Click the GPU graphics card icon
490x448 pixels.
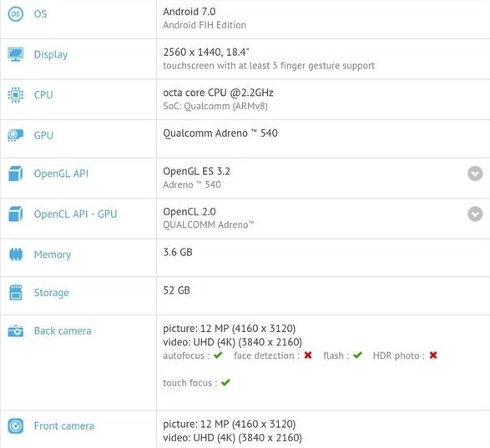pyautogui.click(x=15, y=135)
